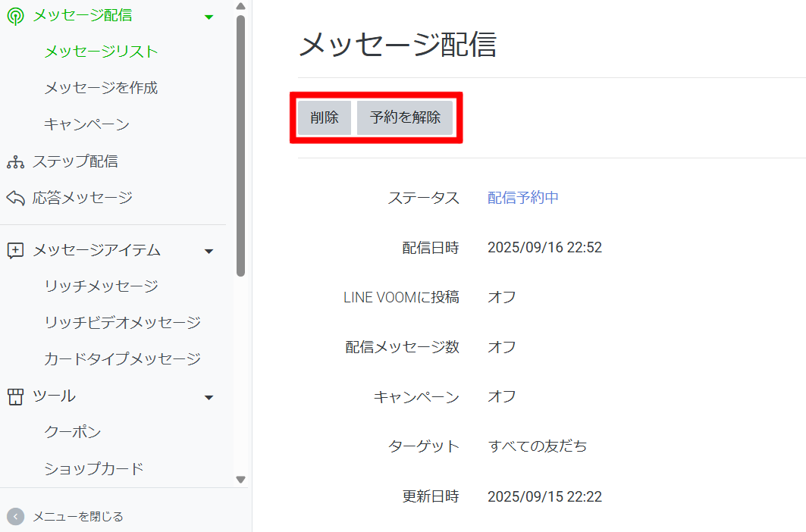Click the メッセージ配信 broadcast icon

(x=15, y=16)
